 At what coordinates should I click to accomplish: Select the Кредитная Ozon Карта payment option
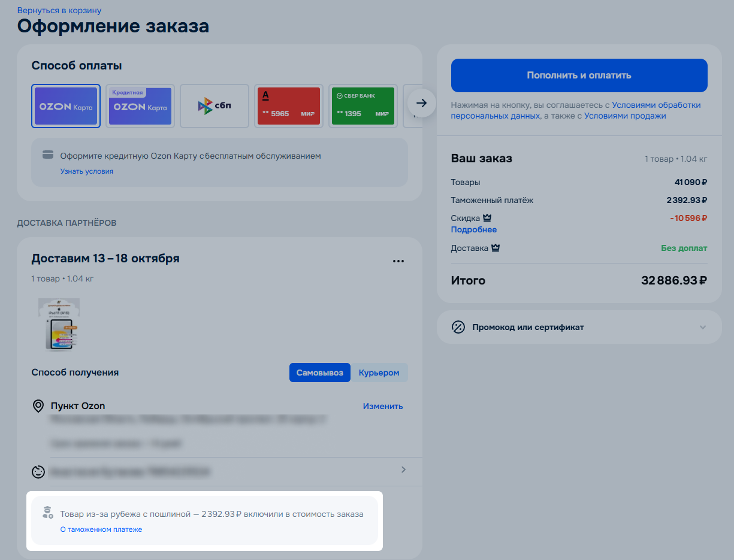point(140,106)
